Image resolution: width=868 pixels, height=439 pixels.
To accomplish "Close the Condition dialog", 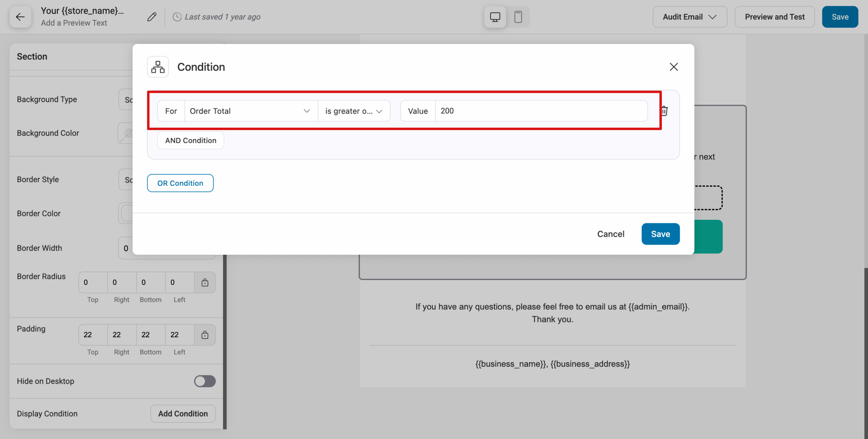I will [x=674, y=67].
